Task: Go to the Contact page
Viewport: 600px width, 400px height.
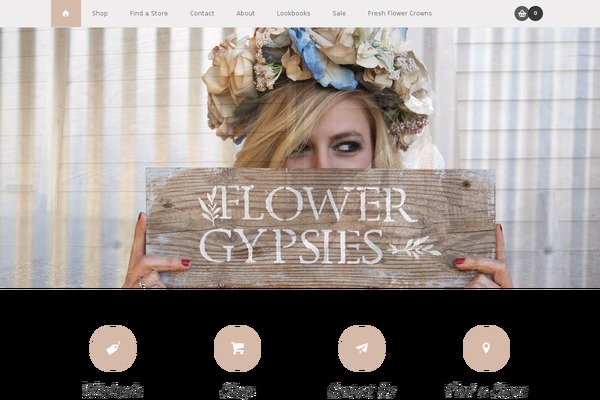Action: 202,13
